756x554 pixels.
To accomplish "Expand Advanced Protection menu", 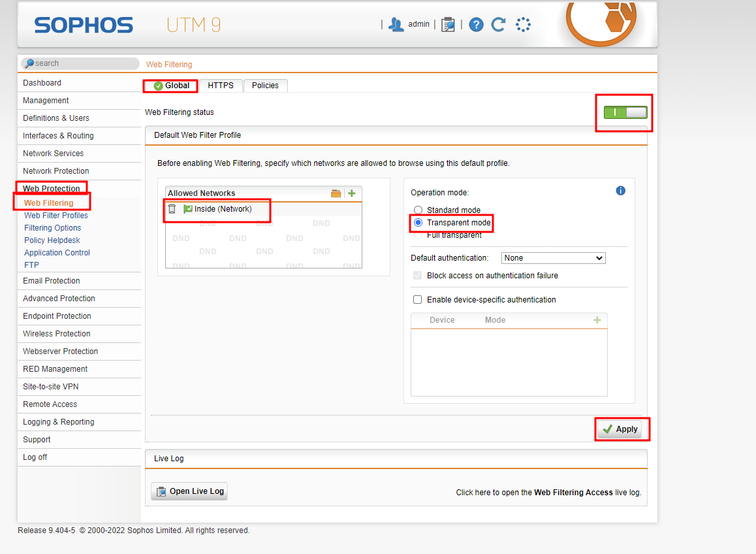I will tap(79, 299).
